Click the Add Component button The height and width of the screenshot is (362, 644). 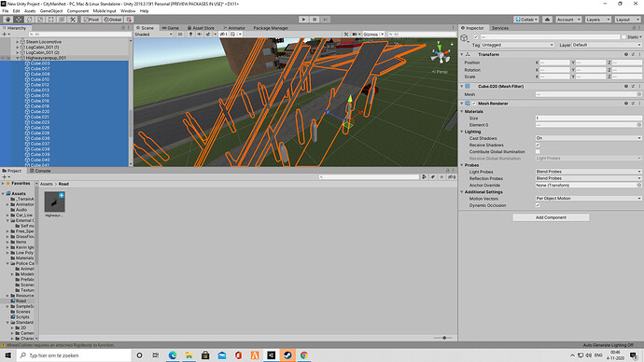point(551,217)
